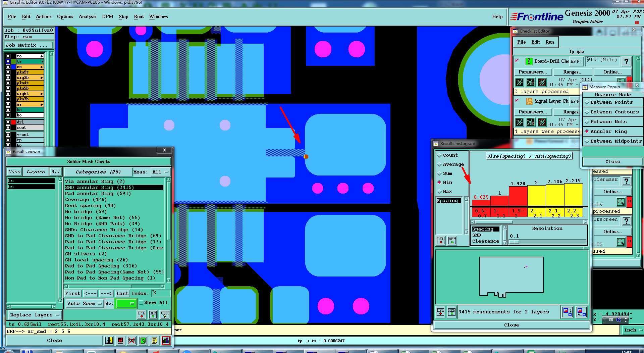Click first run icon under Signal Layer Check
Screen dimensions: 644x353
pyautogui.click(x=519, y=122)
